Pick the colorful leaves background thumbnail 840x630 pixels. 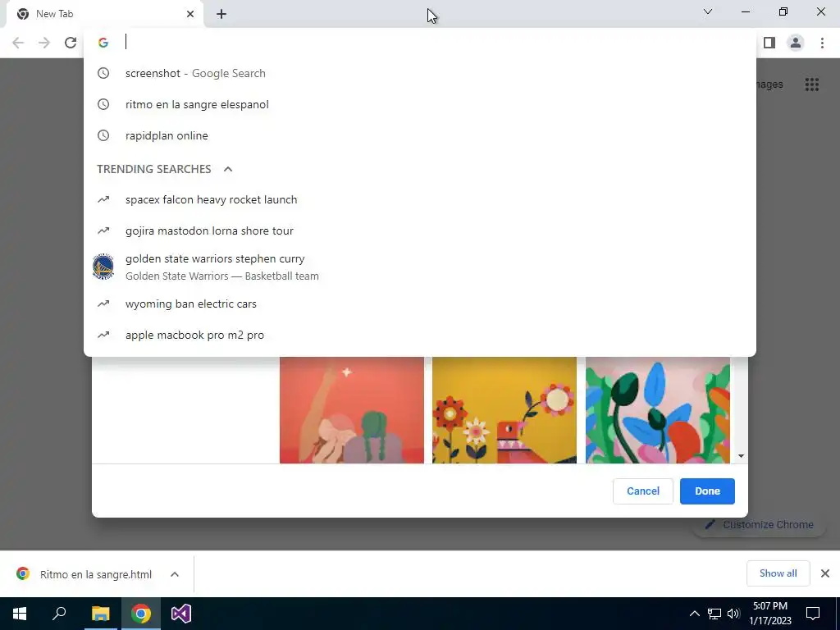click(657, 410)
